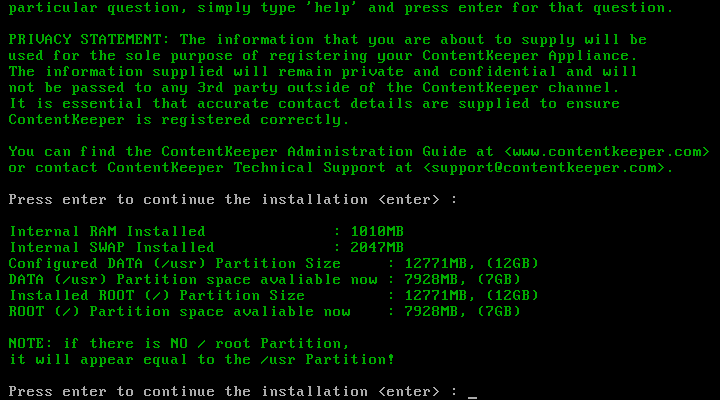Screen dimensions: 720x400
Task: Click the DATA '7928MB, (7GB)' value
Action: (x=462, y=280)
